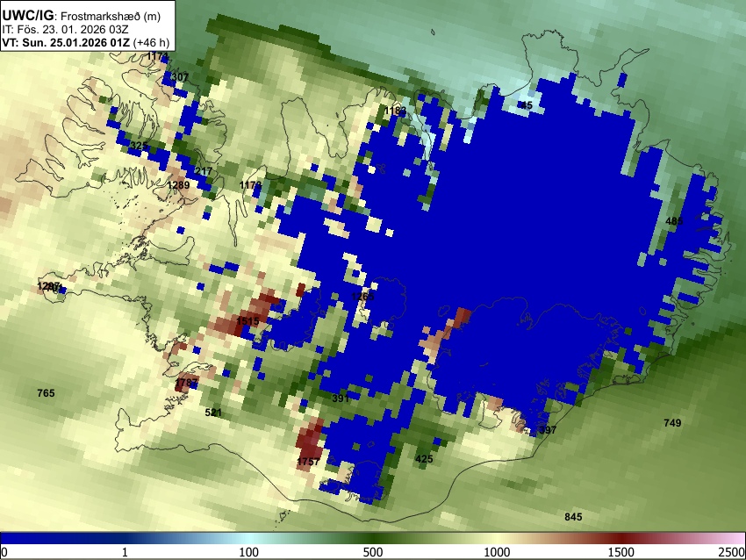Click the map value 1787
746x560 pixels.
point(186,383)
